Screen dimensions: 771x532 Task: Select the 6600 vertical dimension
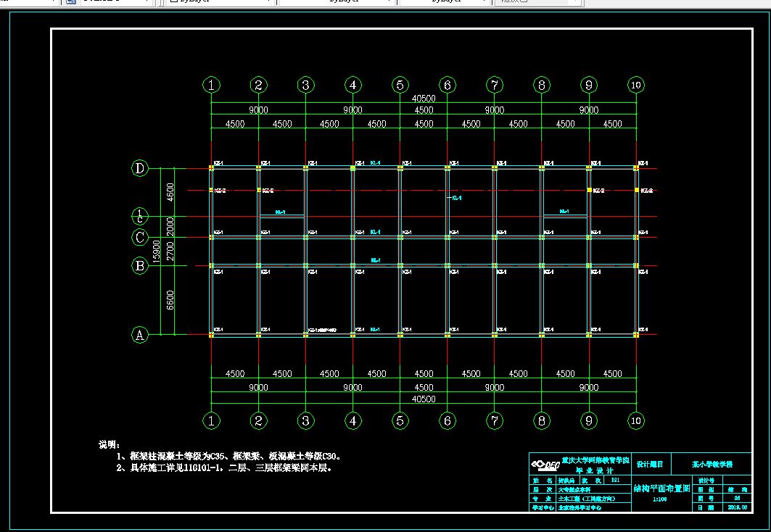tap(170, 300)
